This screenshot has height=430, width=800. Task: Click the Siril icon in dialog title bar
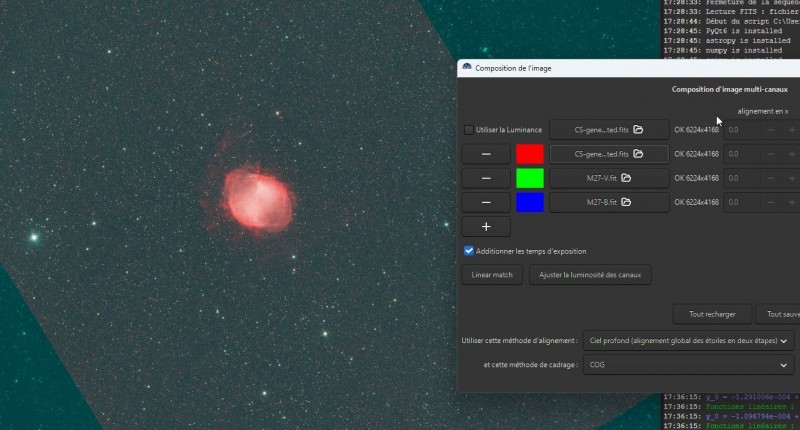coord(466,67)
